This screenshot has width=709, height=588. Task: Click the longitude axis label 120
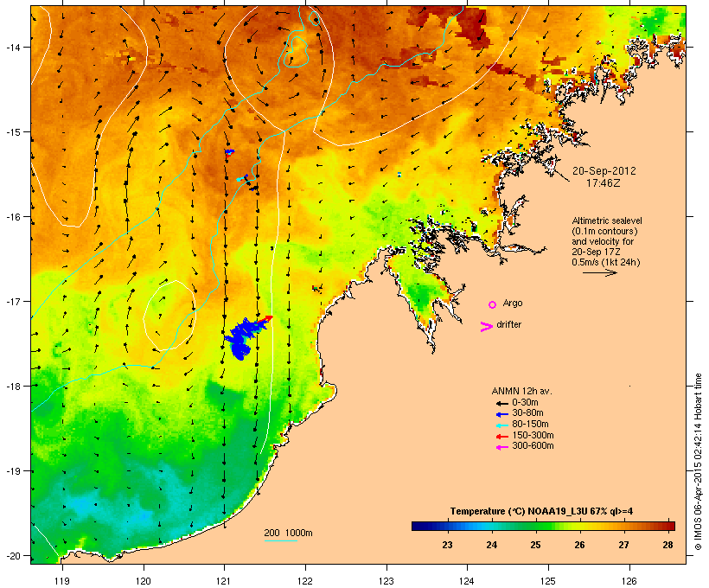pyautogui.click(x=144, y=581)
